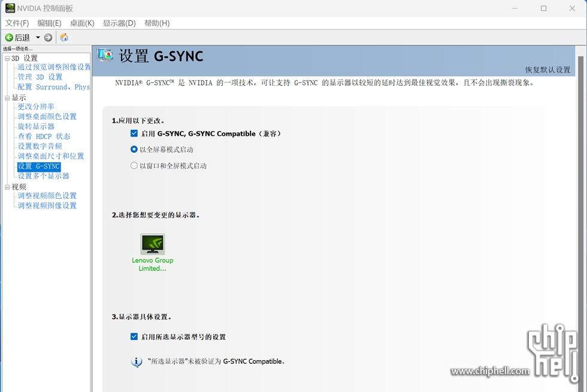Select 以全屏幕模式启动 radio button
Image resolution: width=587 pixels, height=392 pixels.
[134, 149]
